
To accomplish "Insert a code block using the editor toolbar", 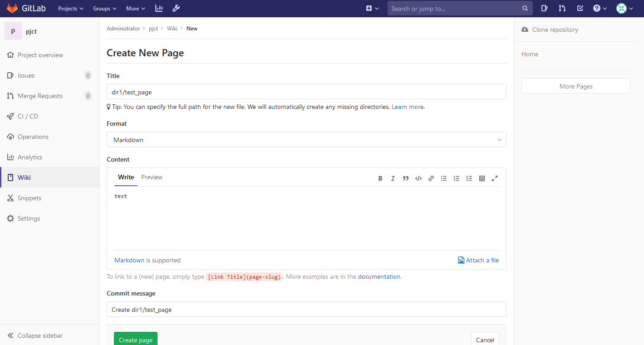I will [x=418, y=178].
